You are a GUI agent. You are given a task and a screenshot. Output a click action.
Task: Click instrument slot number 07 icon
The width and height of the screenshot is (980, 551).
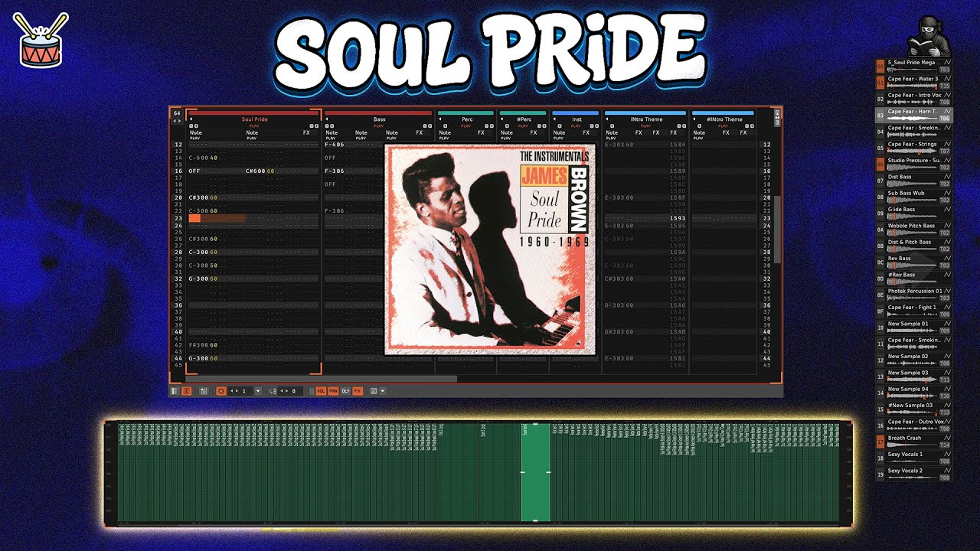pyautogui.click(x=880, y=181)
